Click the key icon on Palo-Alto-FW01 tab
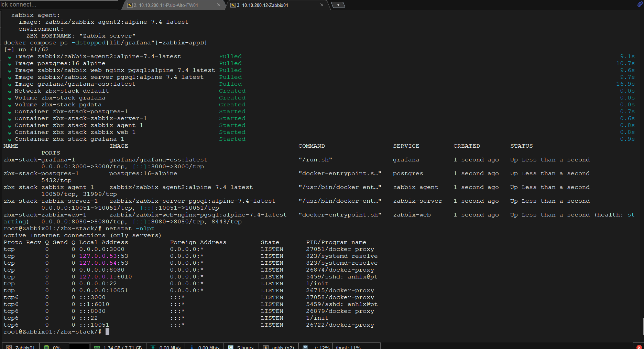644x349 pixels. [130, 5]
